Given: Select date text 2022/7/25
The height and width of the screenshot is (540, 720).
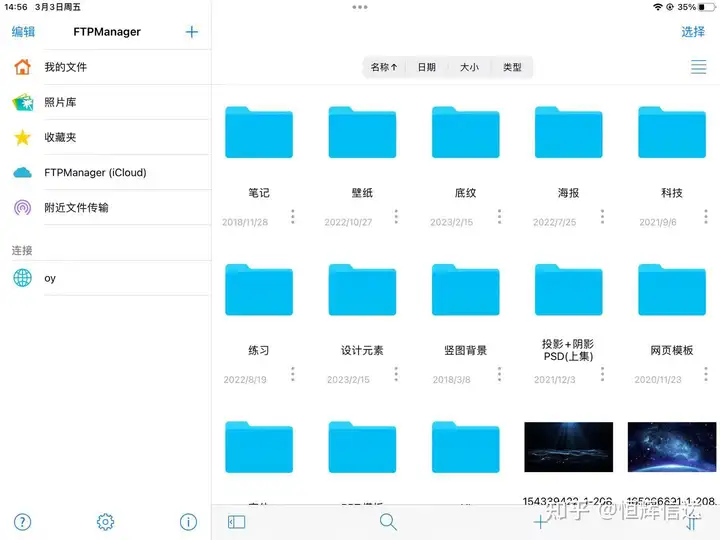Looking at the screenshot, I should click(554, 222).
